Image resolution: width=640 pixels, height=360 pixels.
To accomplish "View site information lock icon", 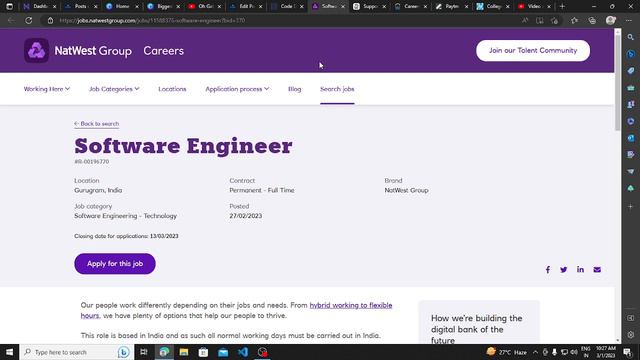I will (50, 20).
